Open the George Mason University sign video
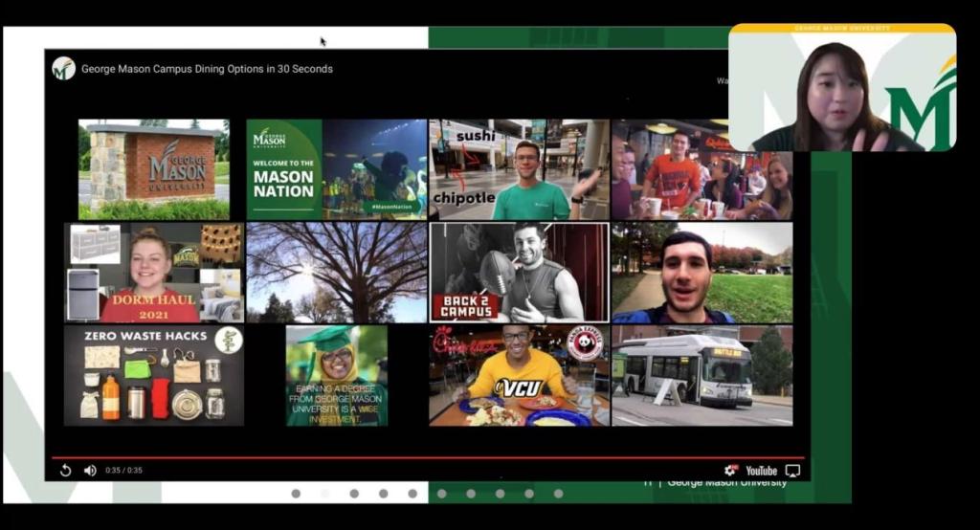980x530 pixels. pyautogui.click(x=154, y=169)
